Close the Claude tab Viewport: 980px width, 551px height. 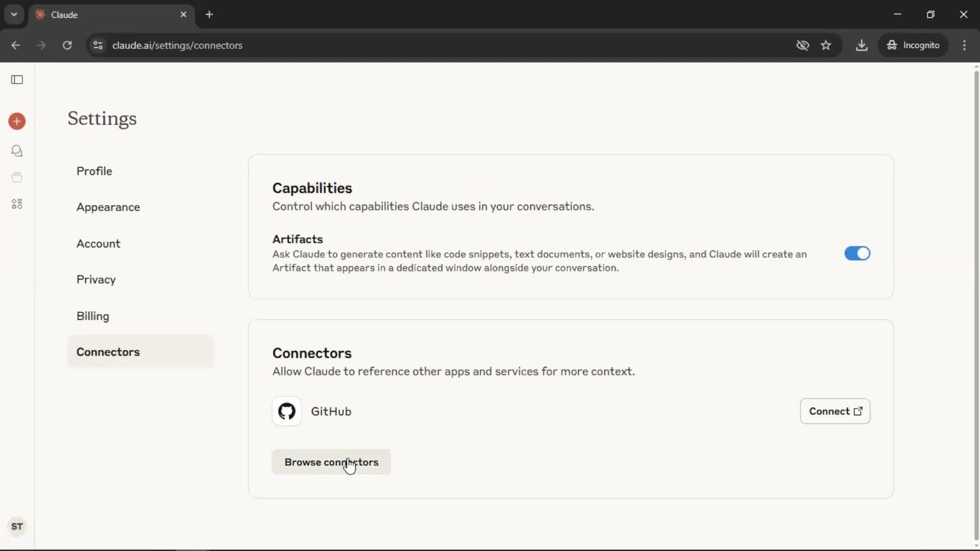[x=183, y=14]
